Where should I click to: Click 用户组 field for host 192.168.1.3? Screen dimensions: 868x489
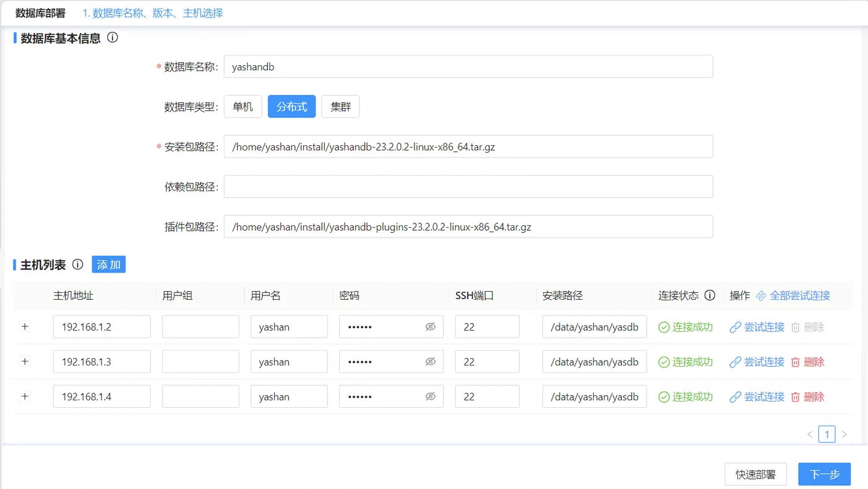click(201, 362)
